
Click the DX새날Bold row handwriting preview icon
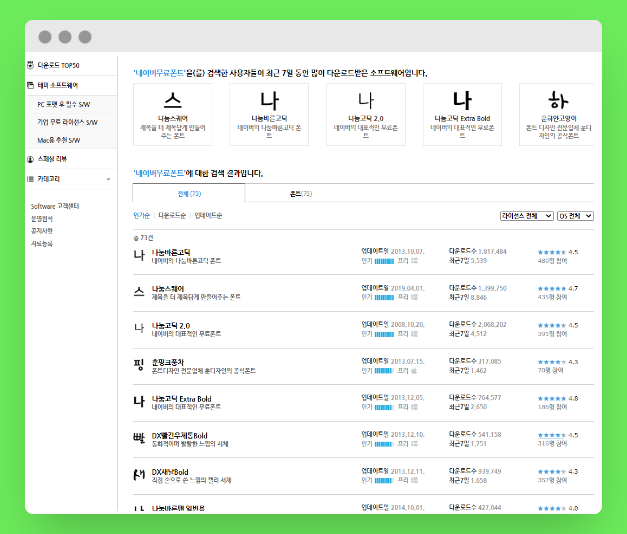click(x=139, y=475)
